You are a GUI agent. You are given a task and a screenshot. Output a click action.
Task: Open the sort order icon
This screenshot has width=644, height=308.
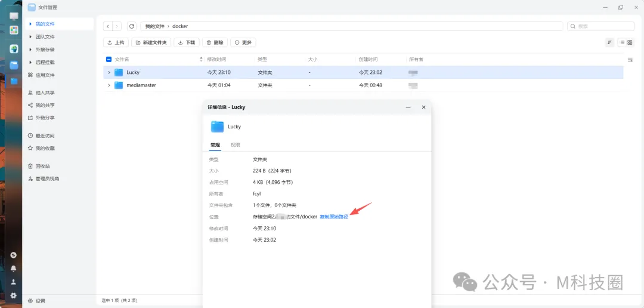[x=609, y=42]
